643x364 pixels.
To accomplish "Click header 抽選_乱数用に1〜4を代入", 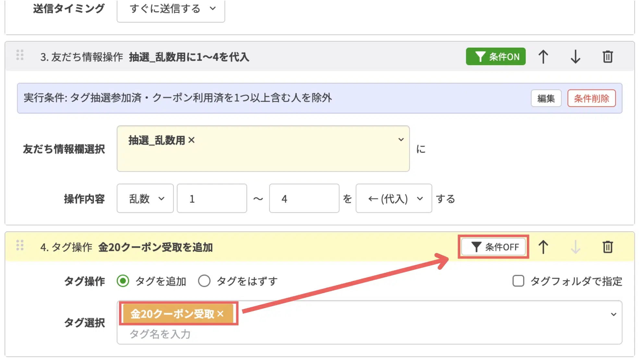I will click(x=189, y=57).
